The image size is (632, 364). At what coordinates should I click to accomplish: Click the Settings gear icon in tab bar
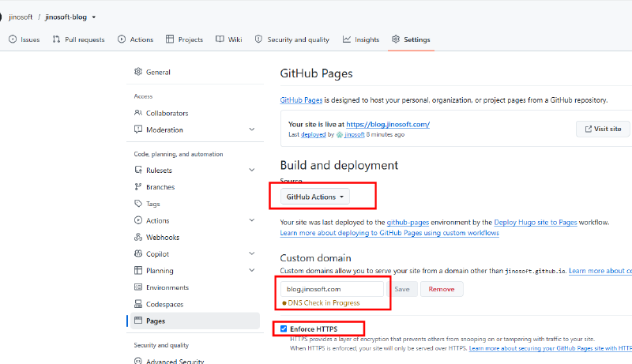click(396, 39)
